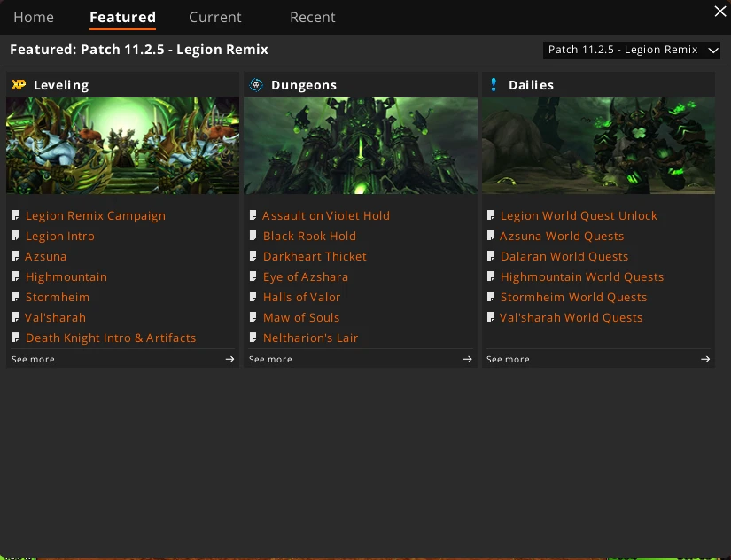
Task: Switch to the Current tab
Action: coord(214,17)
